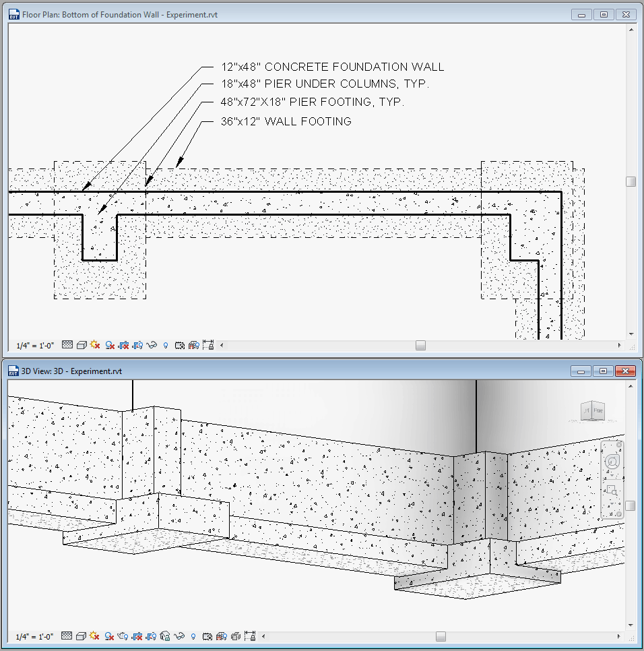This screenshot has width=644, height=651.
Task: Toggle crop region visibility in the floor plan
Action: pos(137,344)
